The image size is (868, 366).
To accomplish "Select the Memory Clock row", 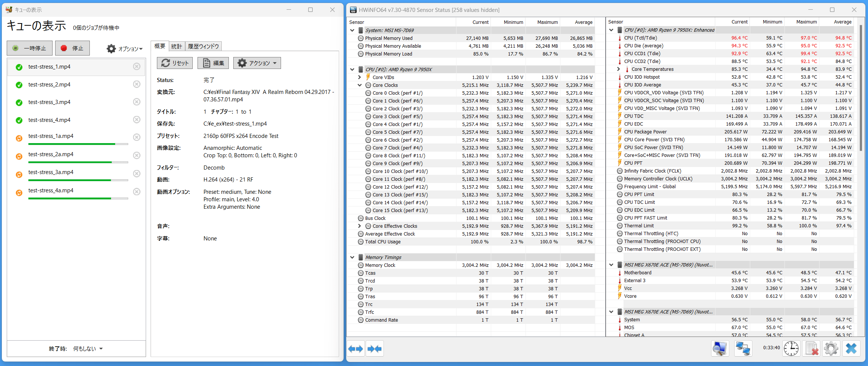I will click(471, 265).
